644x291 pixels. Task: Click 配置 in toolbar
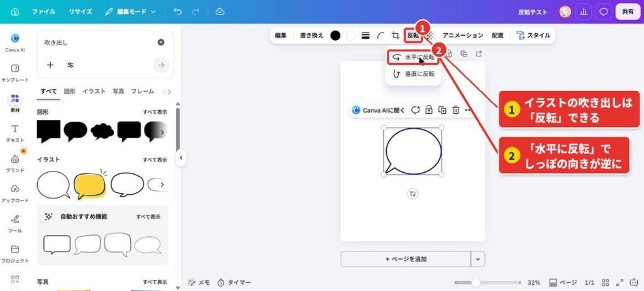pos(497,35)
